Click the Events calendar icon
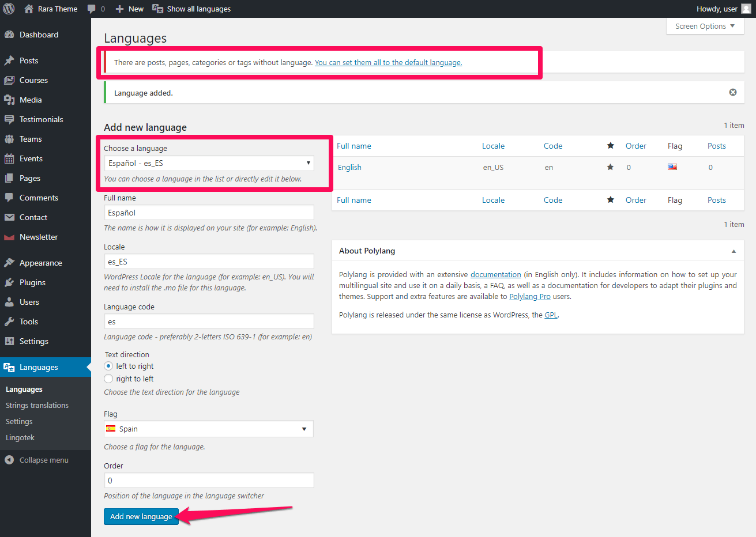This screenshot has height=537, width=756. [x=9, y=158]
